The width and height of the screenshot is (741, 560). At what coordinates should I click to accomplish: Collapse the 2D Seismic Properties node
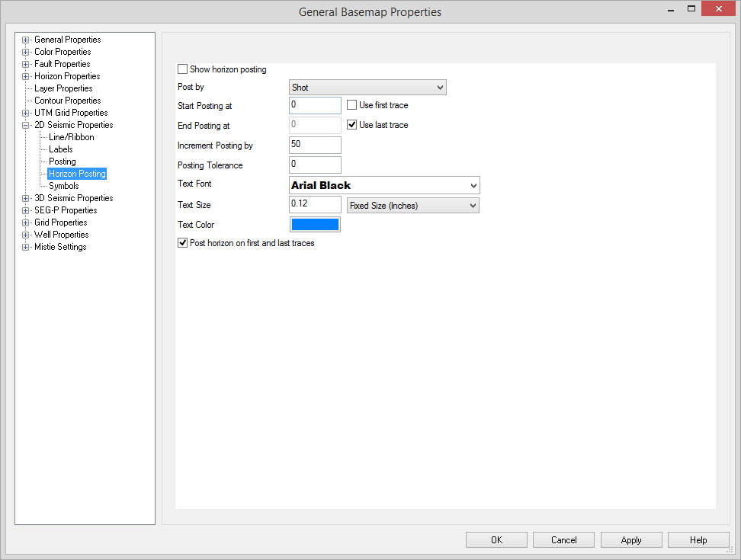pos(26,125)
